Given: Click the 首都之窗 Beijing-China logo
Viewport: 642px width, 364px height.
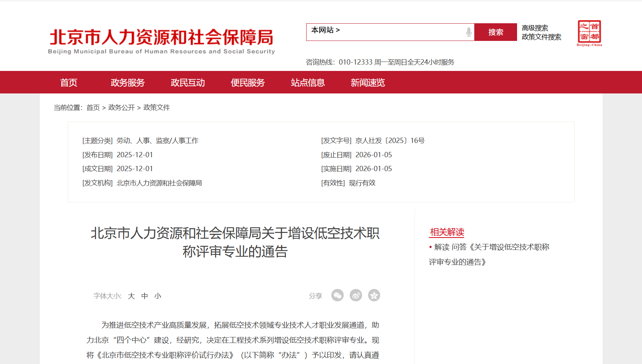Looking at the screenshot, I should pyautogui.click(x=589, y=33).
